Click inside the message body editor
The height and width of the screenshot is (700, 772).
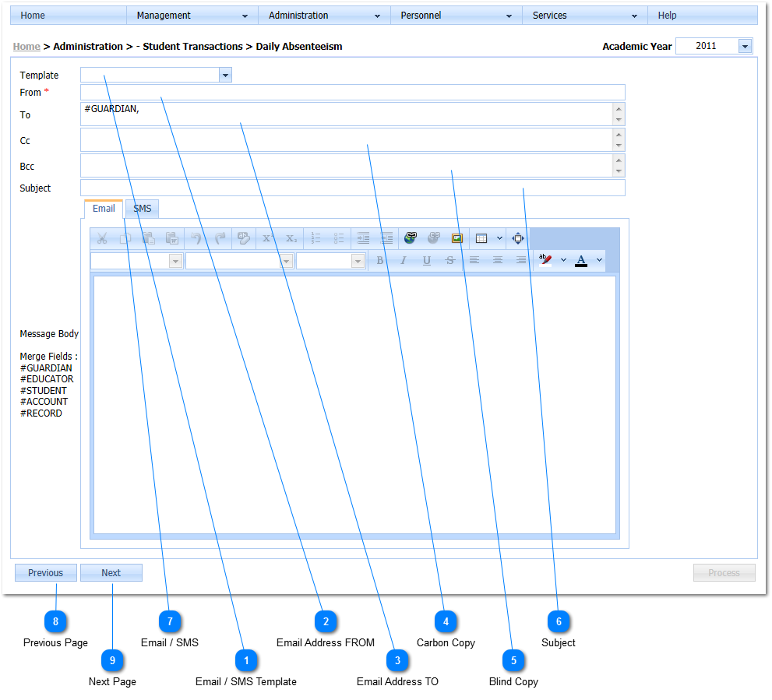click(x=354, y=405)
